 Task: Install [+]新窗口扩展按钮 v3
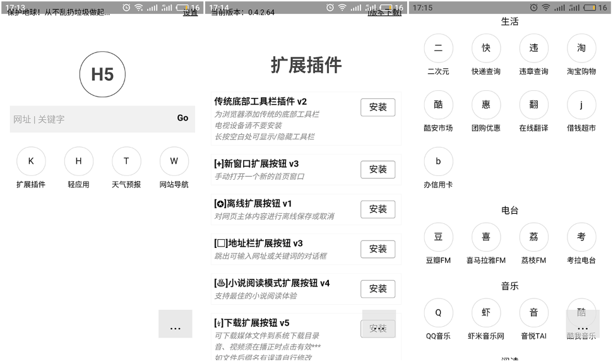pyautogui.click(x=378, y=169)
